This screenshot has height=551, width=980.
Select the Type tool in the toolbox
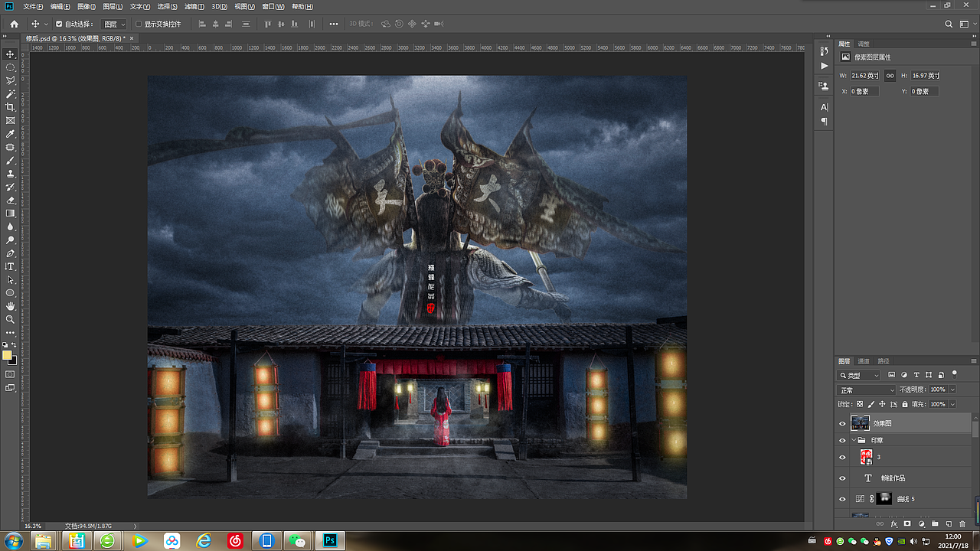[11, 266]
